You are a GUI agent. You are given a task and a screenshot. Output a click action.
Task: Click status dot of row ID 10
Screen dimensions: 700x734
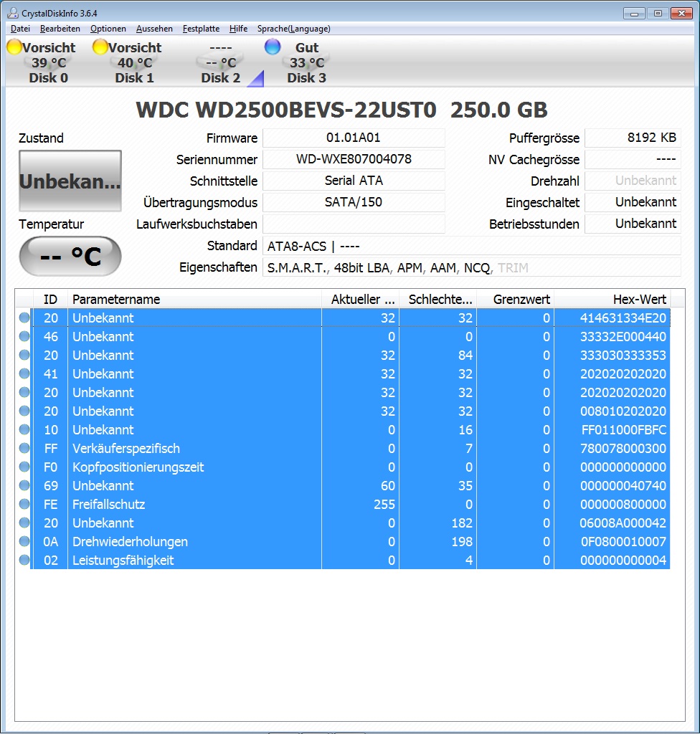[24, 430]
